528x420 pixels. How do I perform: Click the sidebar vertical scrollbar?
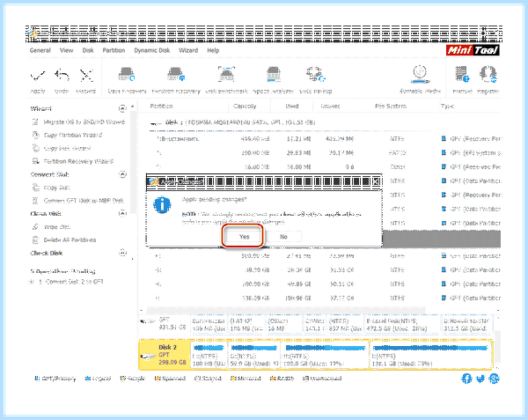point(133,162)
